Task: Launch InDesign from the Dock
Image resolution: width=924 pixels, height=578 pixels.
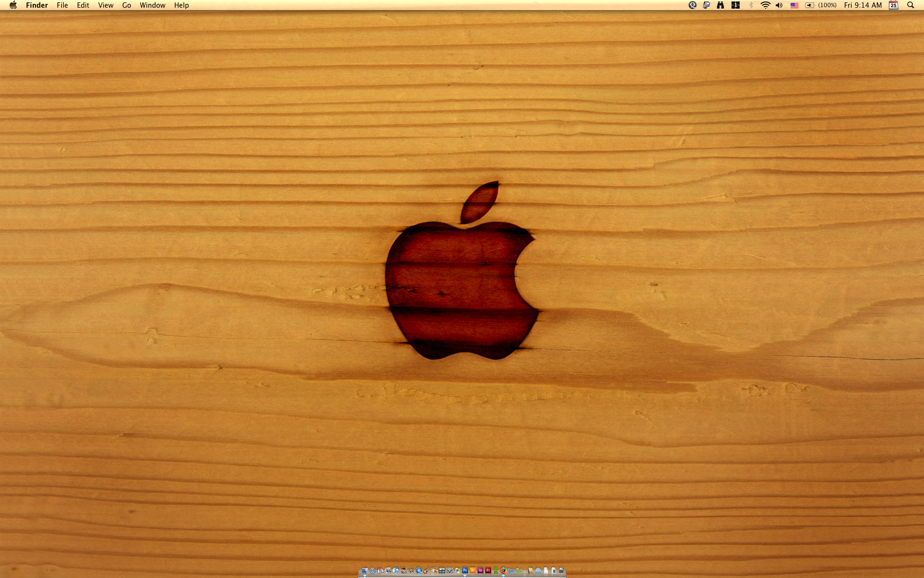Action: 480,570
